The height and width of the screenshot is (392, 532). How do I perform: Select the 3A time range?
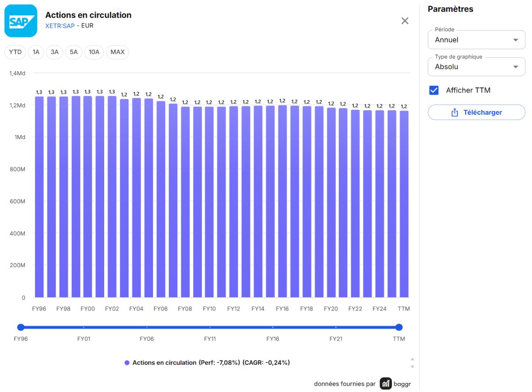(x=55, y=52)
